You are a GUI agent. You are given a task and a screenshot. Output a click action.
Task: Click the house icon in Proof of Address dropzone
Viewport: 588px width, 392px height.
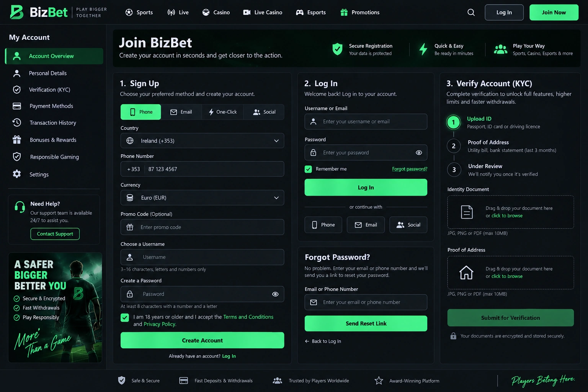tap(466, 273)
